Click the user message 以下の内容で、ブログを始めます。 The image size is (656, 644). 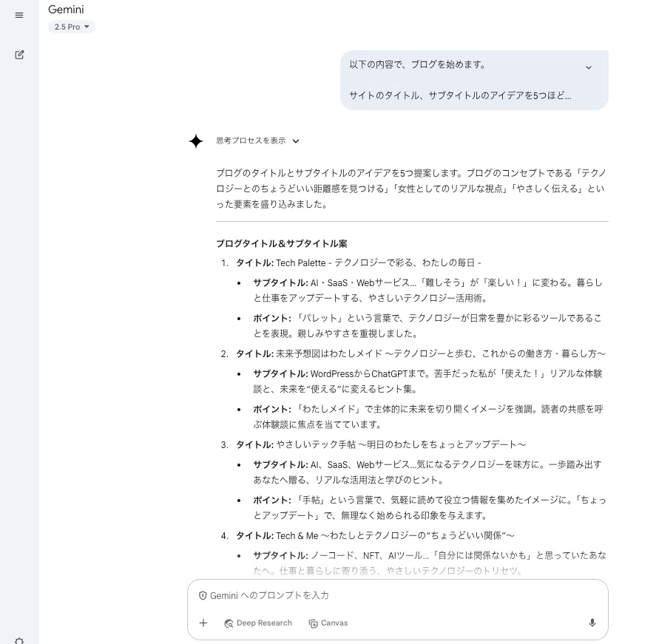click(417, 64)
